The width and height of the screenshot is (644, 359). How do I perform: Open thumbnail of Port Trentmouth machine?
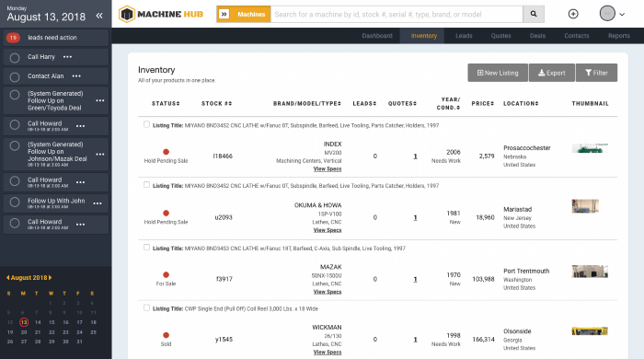590,272
